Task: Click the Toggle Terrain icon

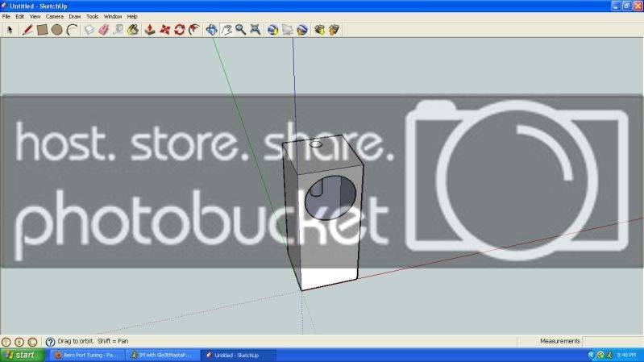Action: point(288,30)
